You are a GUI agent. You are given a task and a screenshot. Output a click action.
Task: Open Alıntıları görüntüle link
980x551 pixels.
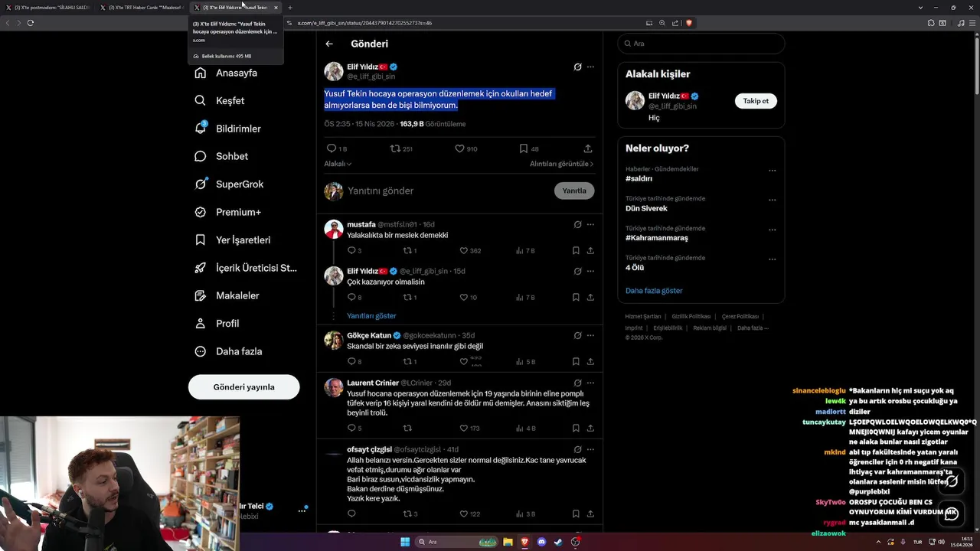click(561, 164)
